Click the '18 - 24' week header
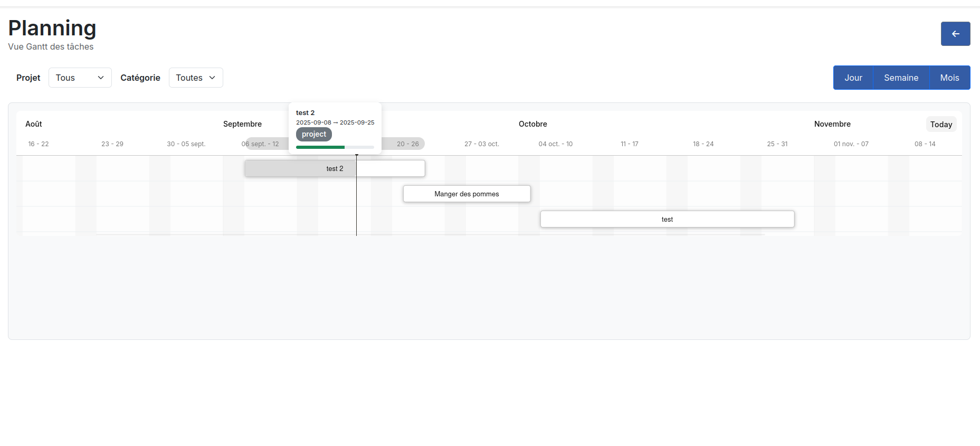 pyautogui.click(x=703, y=144)
